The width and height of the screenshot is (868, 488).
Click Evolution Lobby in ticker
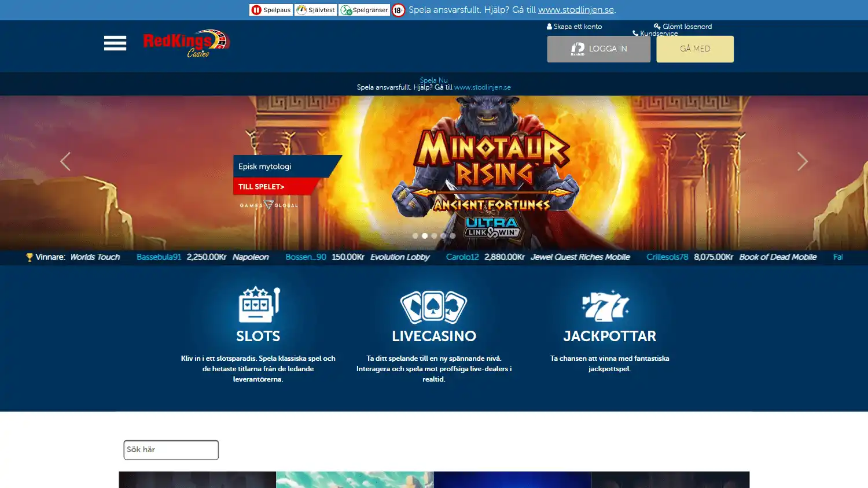[400, 257]
